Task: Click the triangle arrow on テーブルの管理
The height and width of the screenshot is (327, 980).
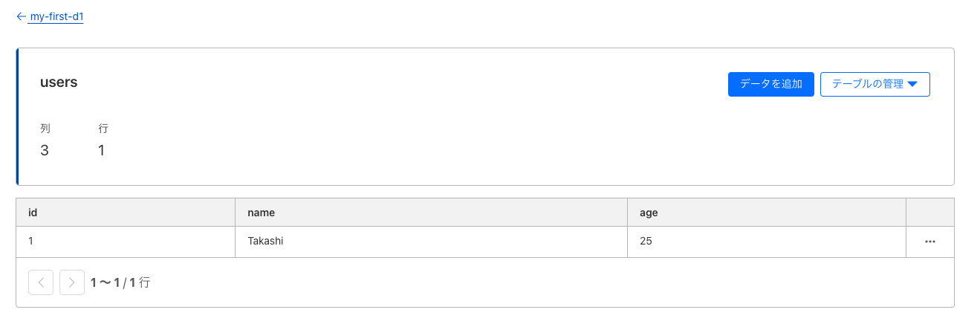Action: coord(913,85)
